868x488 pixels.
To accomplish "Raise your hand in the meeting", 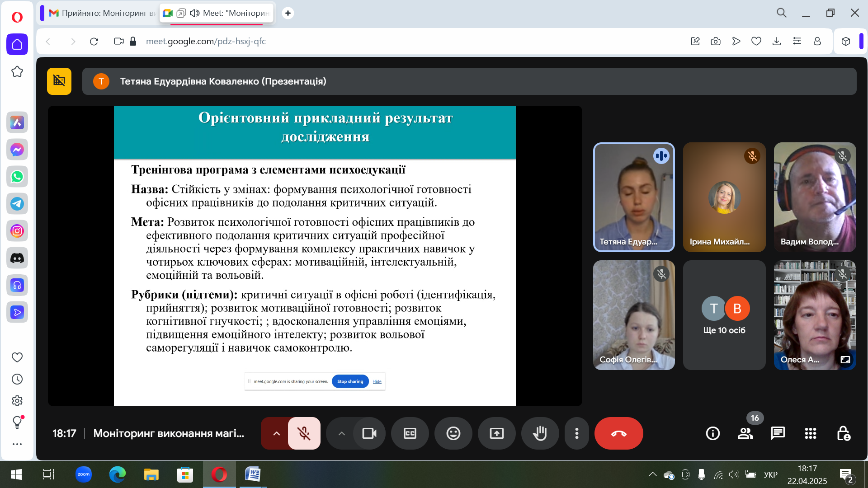I will (x=540, y=433).
